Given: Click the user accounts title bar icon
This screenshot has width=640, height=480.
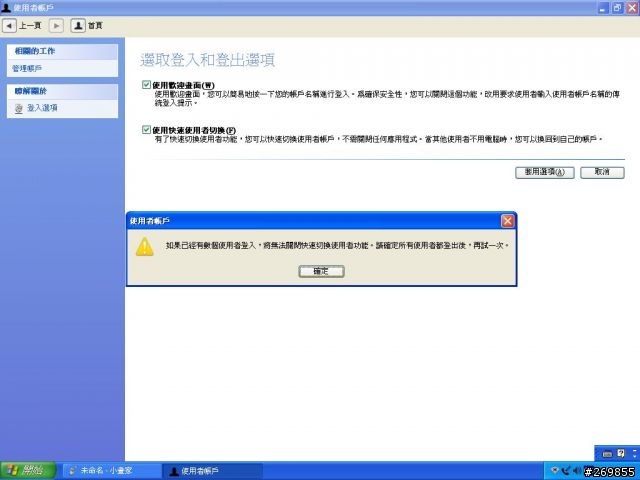Looking at the screenshot, I should (x=6, y=7).
